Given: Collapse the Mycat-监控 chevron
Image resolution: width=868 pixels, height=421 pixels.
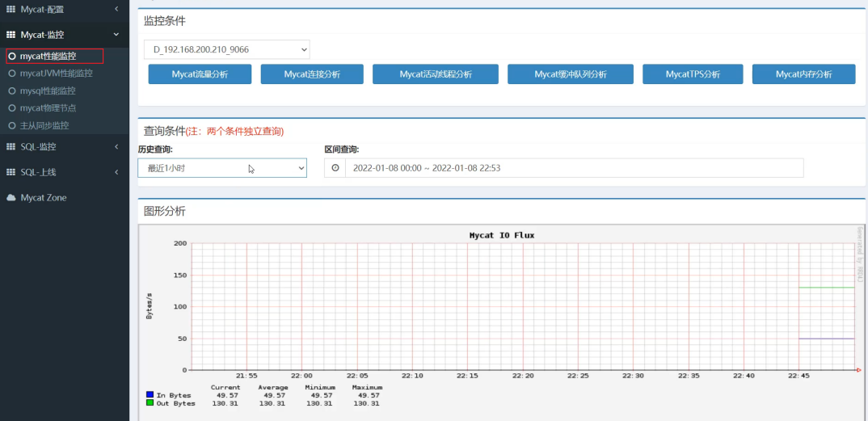Looking at the screenshot, I should (116, 34).
